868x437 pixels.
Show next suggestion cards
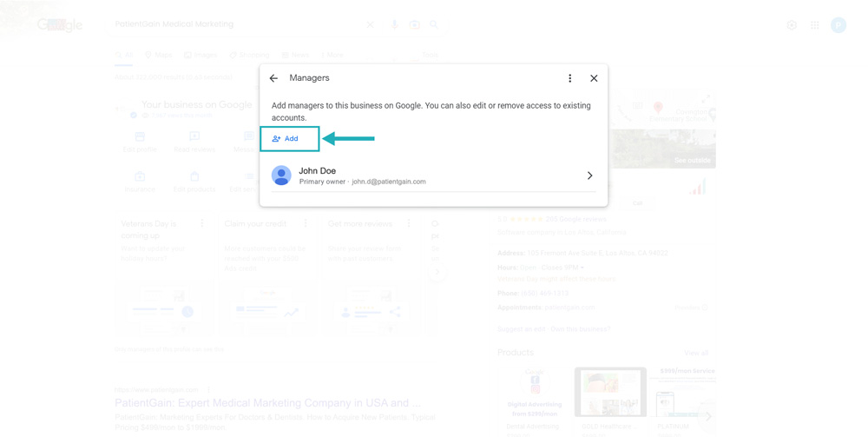pos(437,271)
